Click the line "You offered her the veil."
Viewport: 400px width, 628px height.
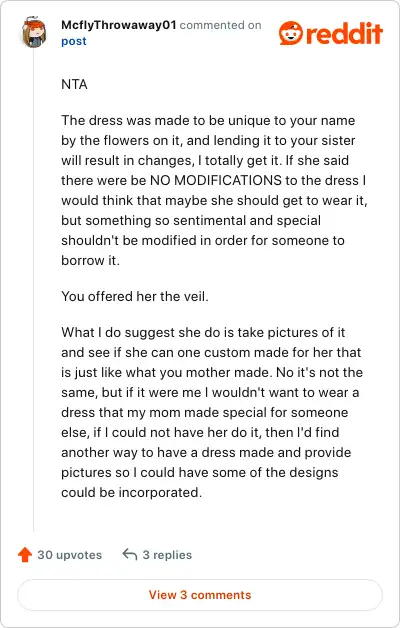point(135,296)
